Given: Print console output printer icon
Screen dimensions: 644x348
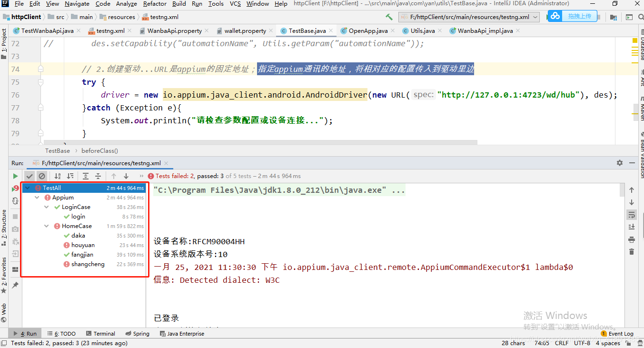Looking at the screenshot, I should click(x=632, y=239).
